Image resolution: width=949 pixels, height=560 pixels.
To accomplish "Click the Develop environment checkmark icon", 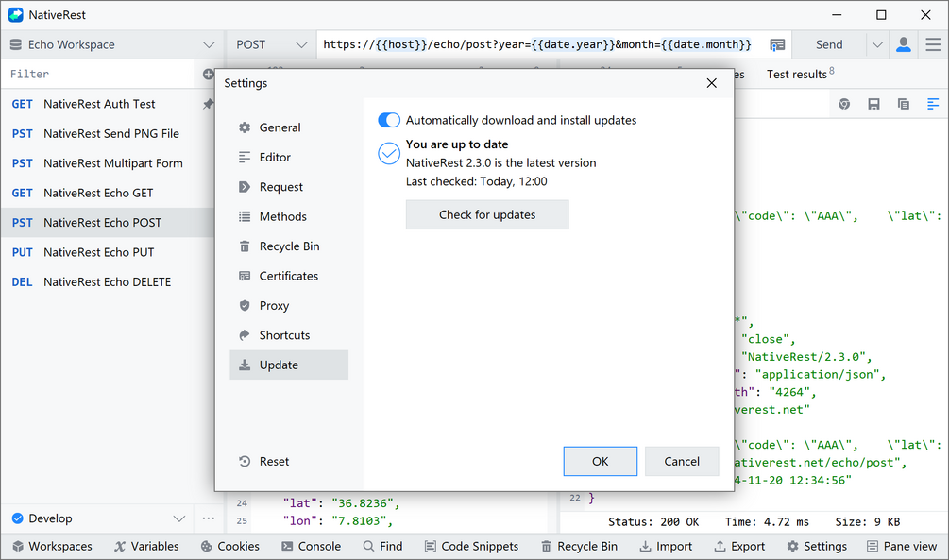I will tap(18, 518).
